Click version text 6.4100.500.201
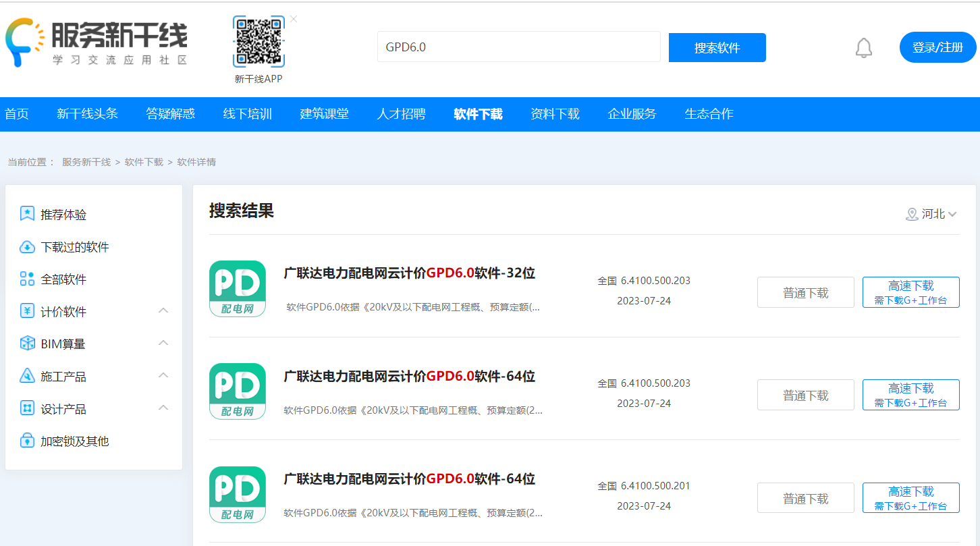 click(x=655, y=486)
